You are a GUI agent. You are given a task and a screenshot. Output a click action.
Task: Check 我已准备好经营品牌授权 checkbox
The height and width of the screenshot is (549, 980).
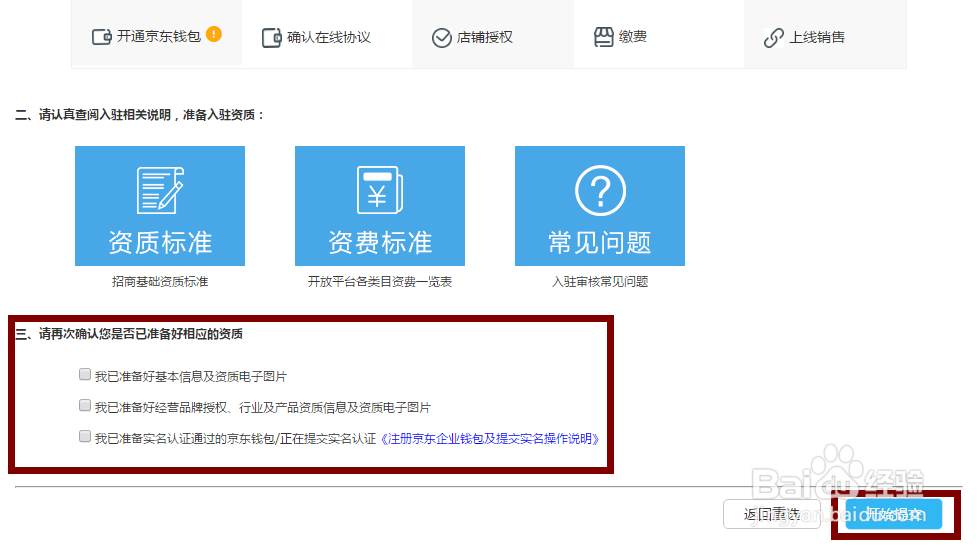pyautogui.click(x=85, y=406)
